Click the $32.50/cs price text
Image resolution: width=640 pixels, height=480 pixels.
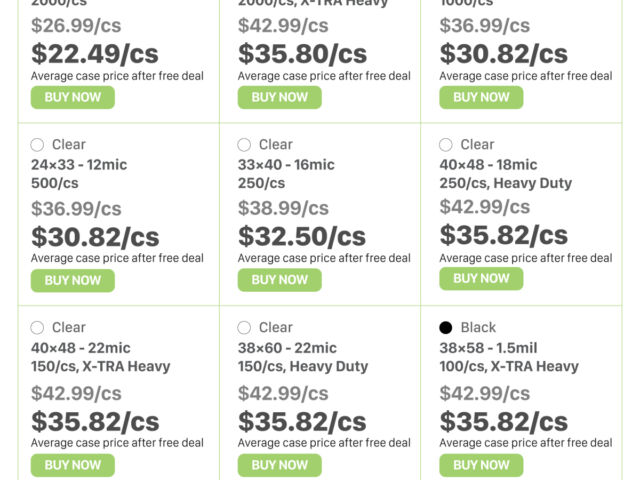point(301,237)
